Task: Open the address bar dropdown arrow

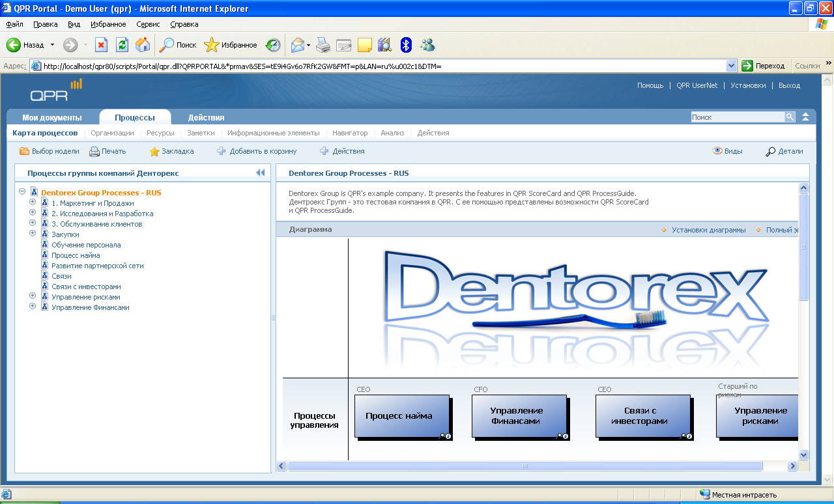Action: 731,66
